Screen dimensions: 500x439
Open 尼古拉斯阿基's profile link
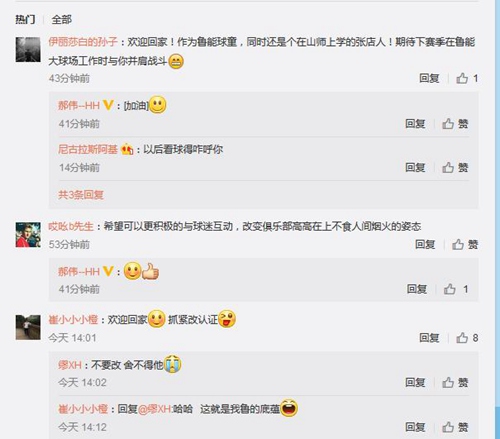[88, 149]
